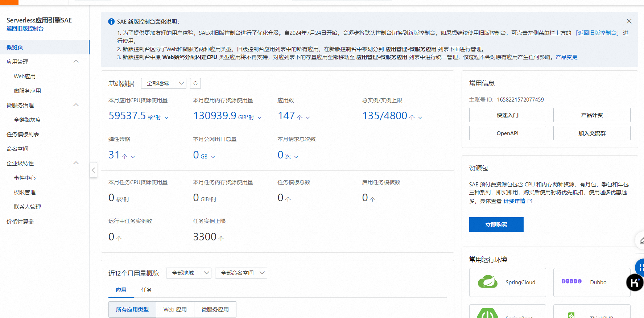Click the floating edit feedback icon
Viewport: 644px width, 318px height.
coord(641,240)
